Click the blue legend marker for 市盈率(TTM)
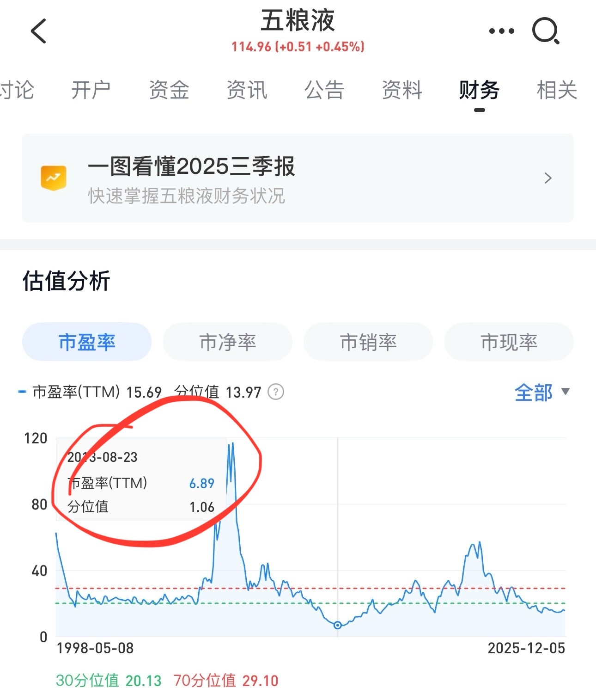Screen dimensions: 596x700 click(x=21, y=391)
